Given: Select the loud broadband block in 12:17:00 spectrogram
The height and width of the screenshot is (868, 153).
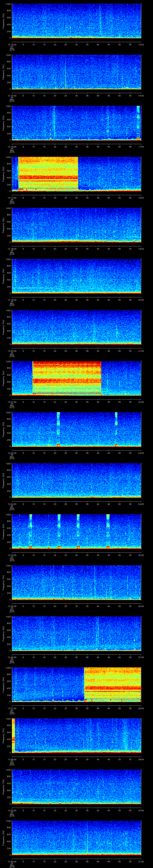Looking at the screenshot, I should [48, 174].
